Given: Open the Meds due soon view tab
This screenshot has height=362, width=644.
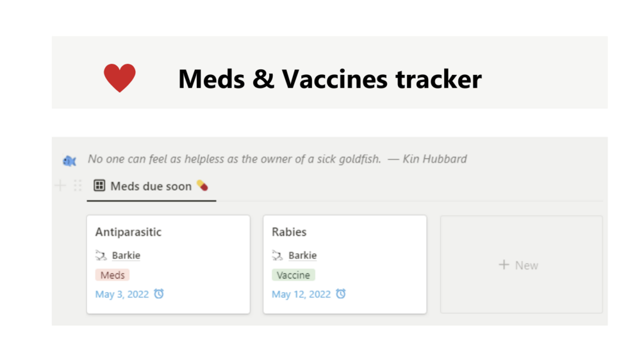Looking at the screenshot, I should tap(151, 186).
